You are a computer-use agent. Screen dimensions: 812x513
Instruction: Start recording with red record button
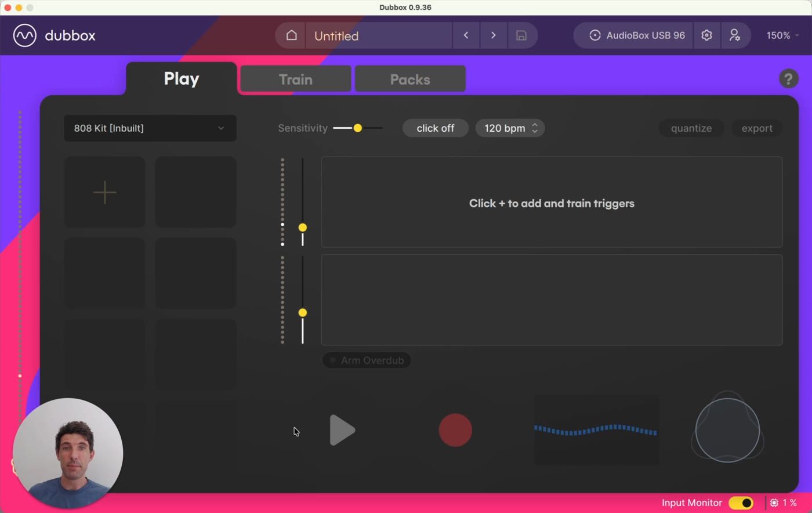pos(455,430)
